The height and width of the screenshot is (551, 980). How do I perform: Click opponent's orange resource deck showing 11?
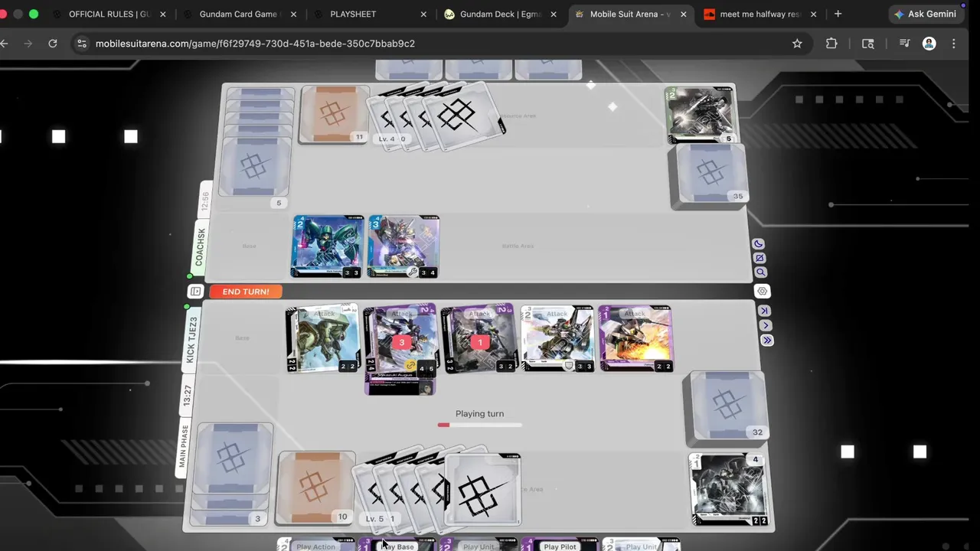click(x=334, y=115)
